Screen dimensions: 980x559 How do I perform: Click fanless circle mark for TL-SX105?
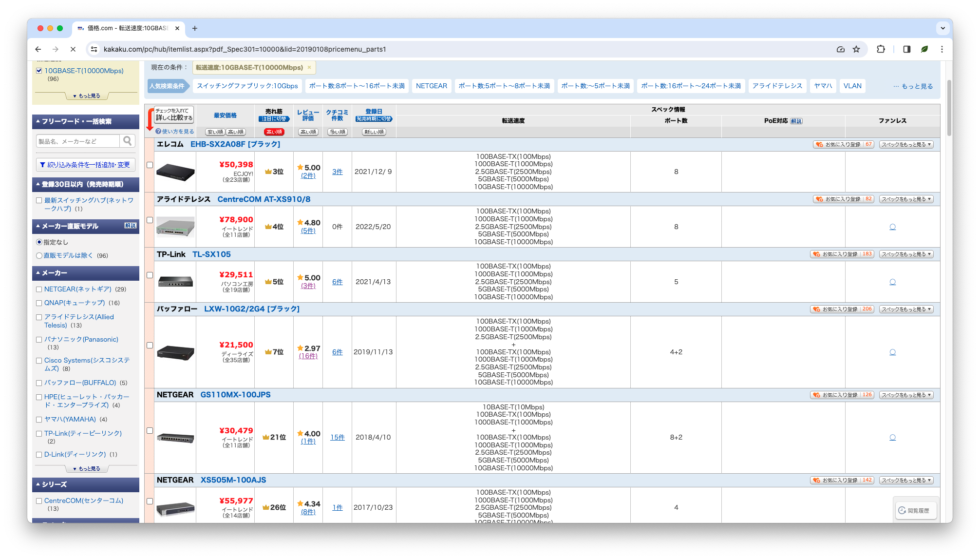[x=892, y=282]
